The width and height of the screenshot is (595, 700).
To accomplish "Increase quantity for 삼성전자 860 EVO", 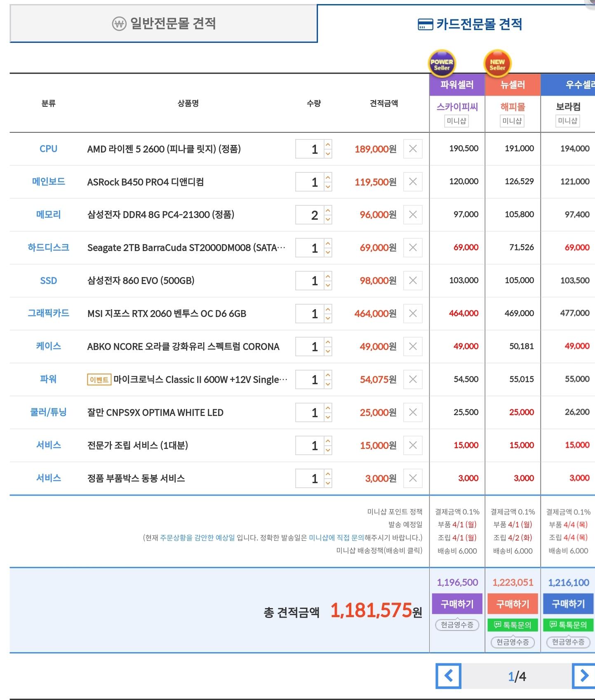I will click(x=328, y=276).
